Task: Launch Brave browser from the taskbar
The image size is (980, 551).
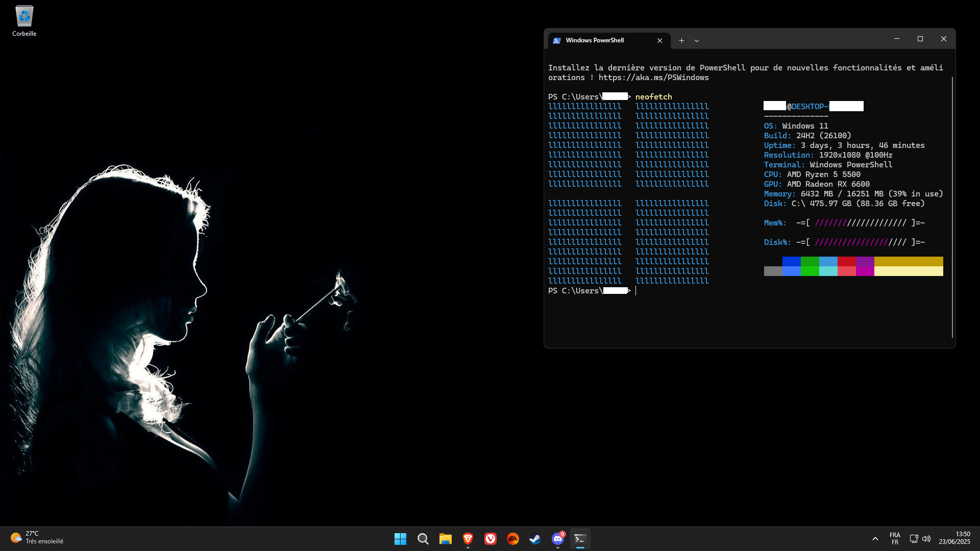Action: coord(468,539)
